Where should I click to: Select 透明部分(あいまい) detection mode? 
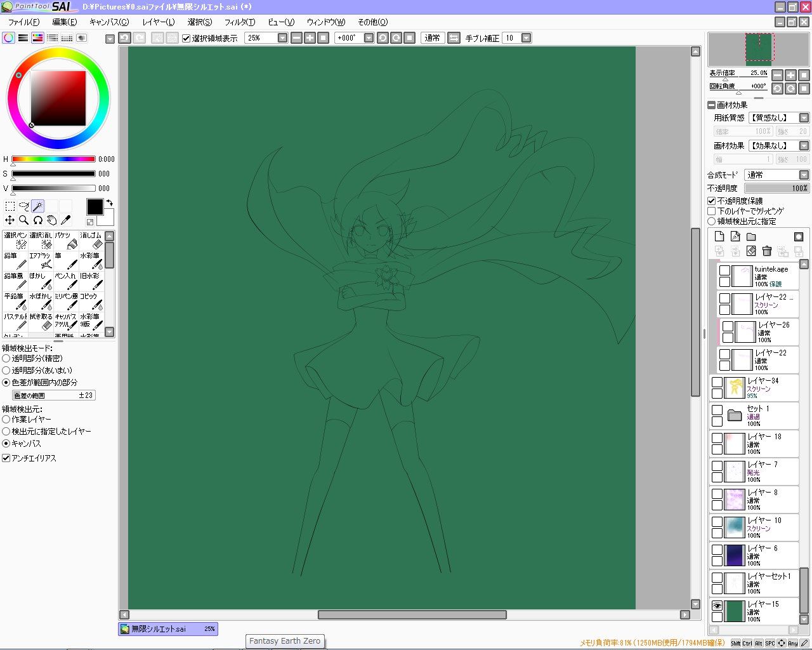point(6,371)
